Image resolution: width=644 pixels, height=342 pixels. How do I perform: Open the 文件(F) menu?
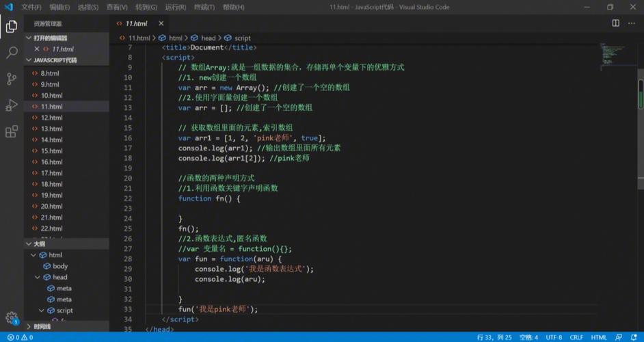31,7
